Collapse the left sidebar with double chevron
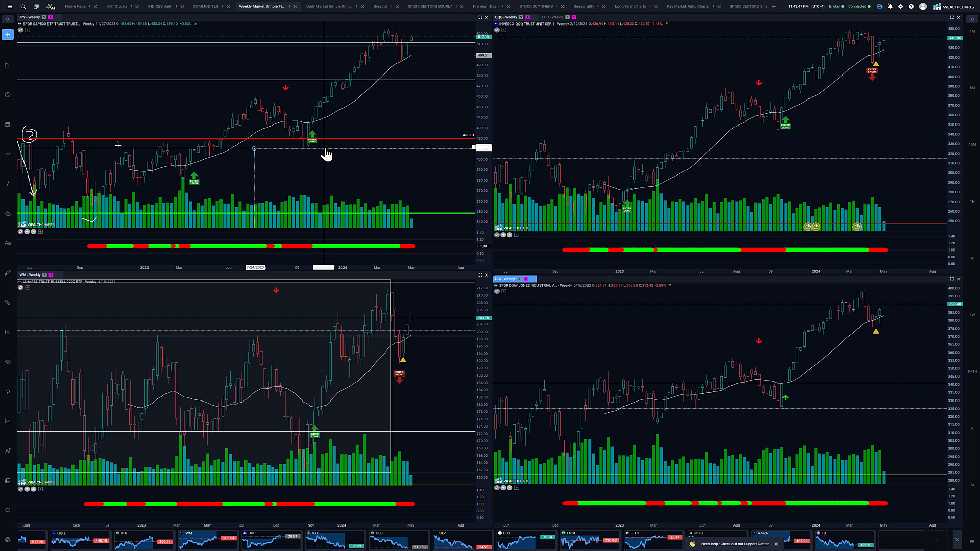980x551 pixels. pyautogui.click(x=8, y=19)
